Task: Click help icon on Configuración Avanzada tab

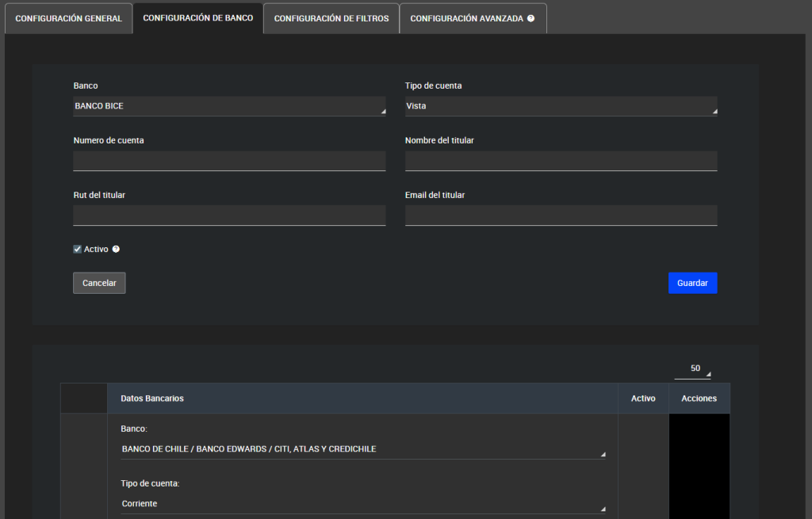Action: point(530,18)
